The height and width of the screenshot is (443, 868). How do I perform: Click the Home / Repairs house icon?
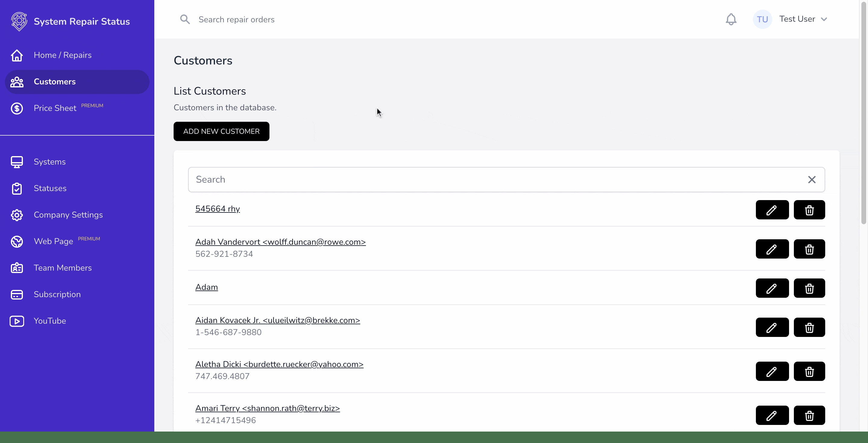pos(17,55)
